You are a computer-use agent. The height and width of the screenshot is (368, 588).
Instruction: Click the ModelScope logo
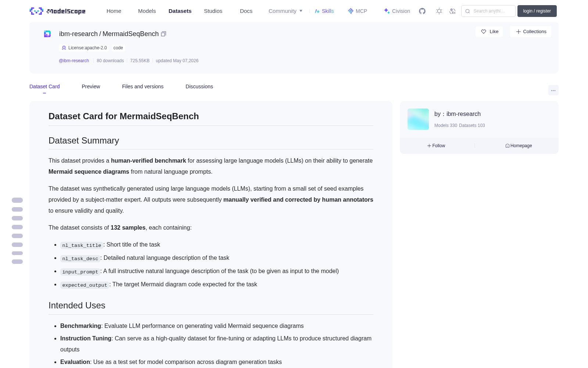tap(58, 11)
